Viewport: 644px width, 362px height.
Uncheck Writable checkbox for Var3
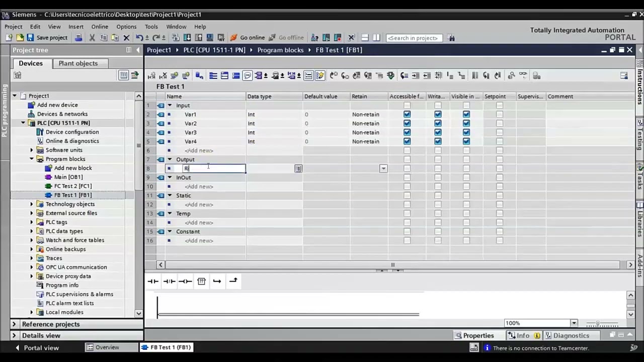(x=438, y=133)
